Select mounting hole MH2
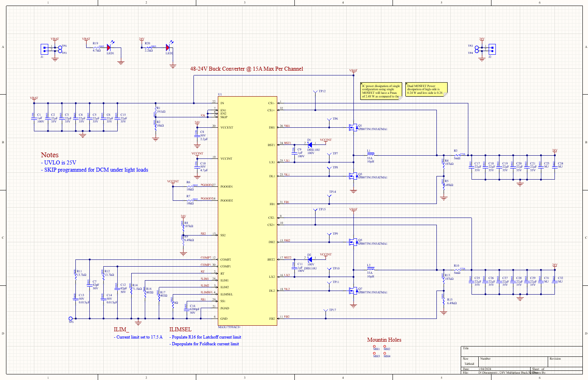The height and width of the screenshot is (380, 588). [385, 346]
